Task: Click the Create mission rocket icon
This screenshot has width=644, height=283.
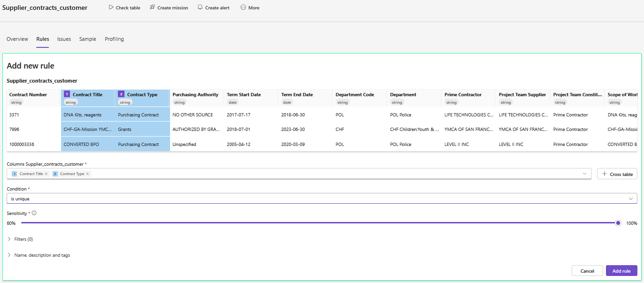Action: pos(152,8)
